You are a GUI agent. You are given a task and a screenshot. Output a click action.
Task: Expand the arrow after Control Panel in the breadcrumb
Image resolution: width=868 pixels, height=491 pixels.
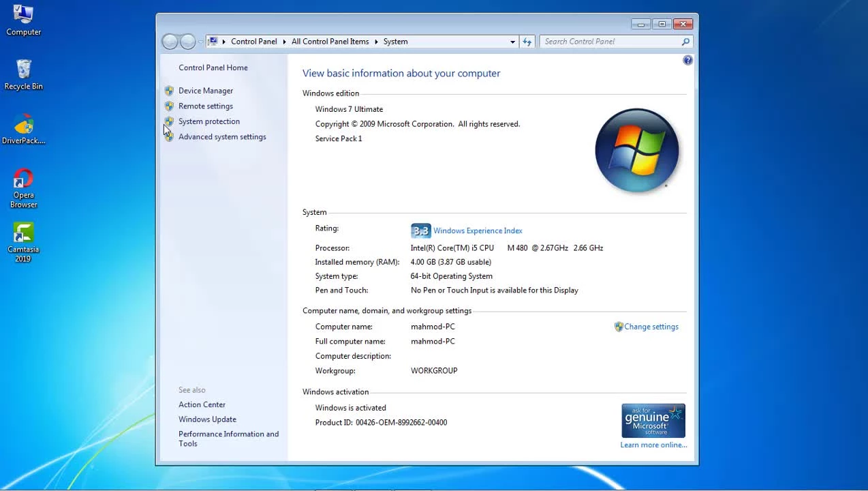point(285,42)
